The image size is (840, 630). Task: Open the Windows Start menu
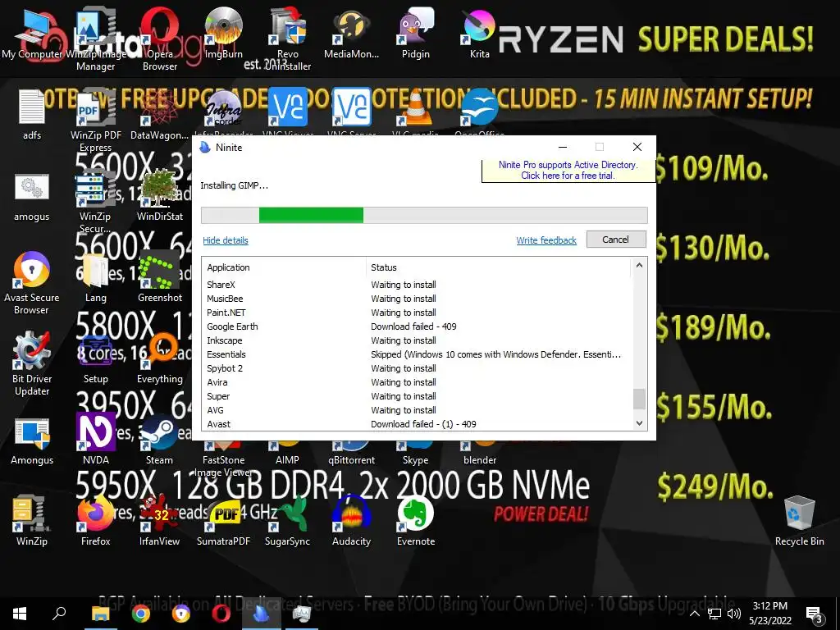(x=20, y=614)
